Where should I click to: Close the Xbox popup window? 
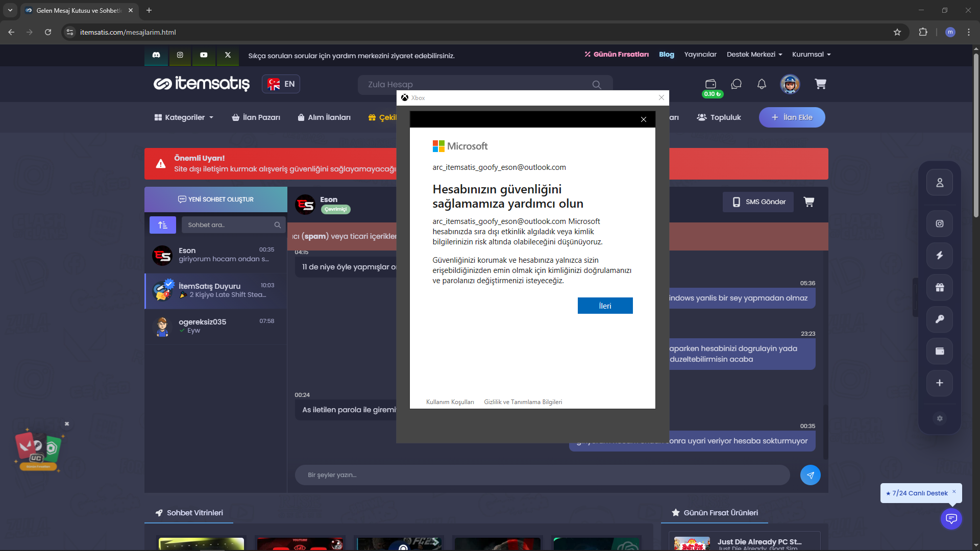click(661, 97)
